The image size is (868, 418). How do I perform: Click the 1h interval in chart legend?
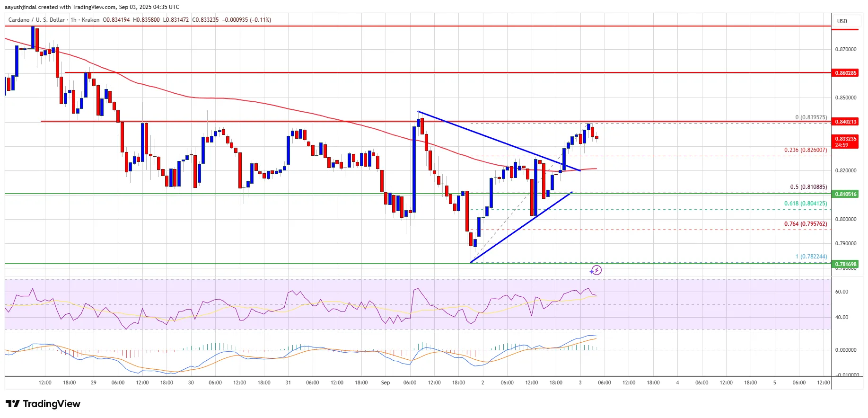click(73, 20)
